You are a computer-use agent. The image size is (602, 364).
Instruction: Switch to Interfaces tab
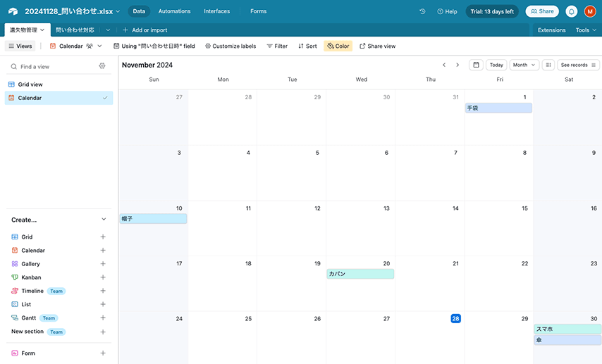coord(216,11)
